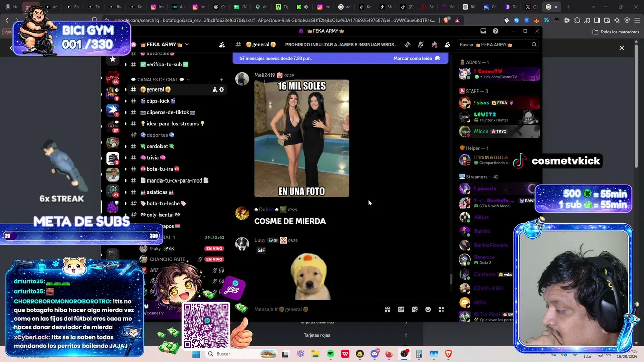This screenshot has width=644, height=362.
Task: Open threads icon in the channel header
Action: coord(408,45)
